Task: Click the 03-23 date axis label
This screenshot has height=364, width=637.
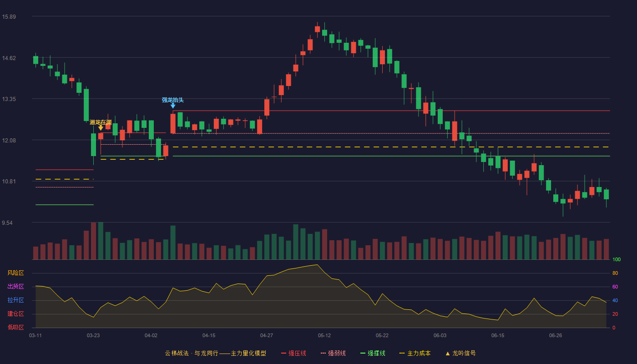Action: click(x=93, y=335)
